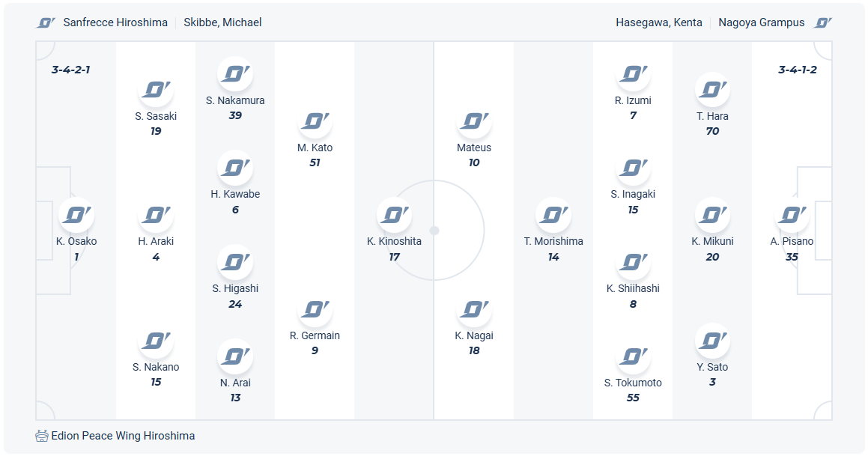Click Mateus number 10 player icon

[474, 121]
